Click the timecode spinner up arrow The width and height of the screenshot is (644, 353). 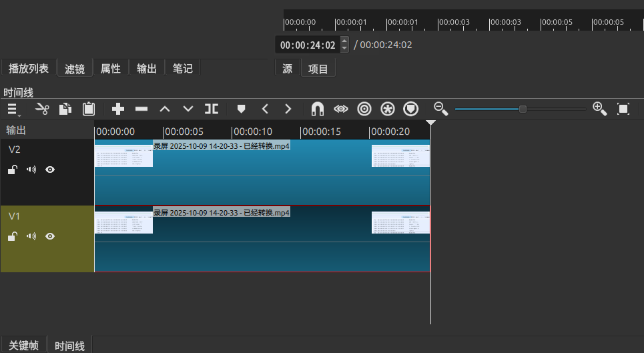344,41
